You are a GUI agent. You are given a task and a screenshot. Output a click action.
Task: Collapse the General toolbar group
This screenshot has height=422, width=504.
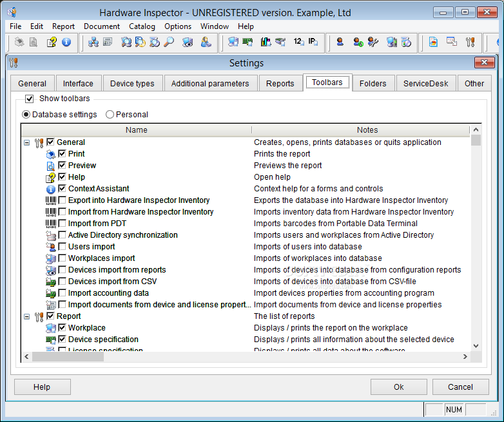27,142
